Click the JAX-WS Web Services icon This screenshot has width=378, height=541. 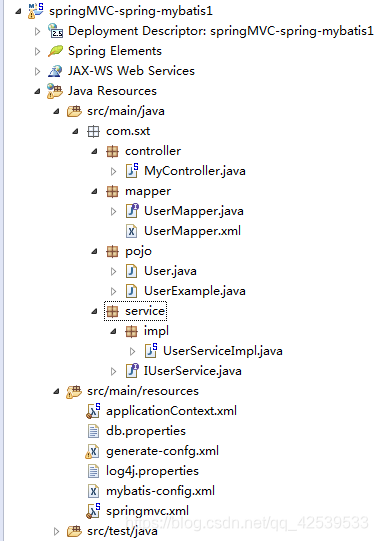click(x=55, y=71)
